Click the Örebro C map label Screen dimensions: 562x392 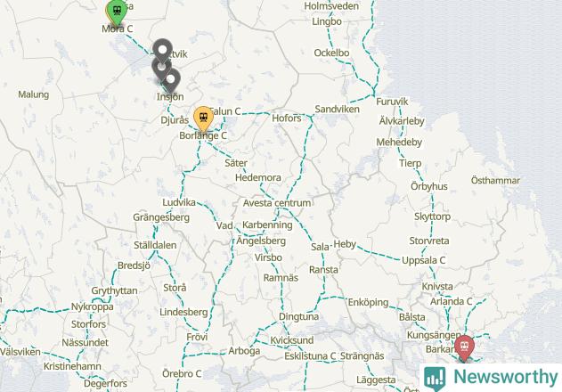(x=182, y=373)
